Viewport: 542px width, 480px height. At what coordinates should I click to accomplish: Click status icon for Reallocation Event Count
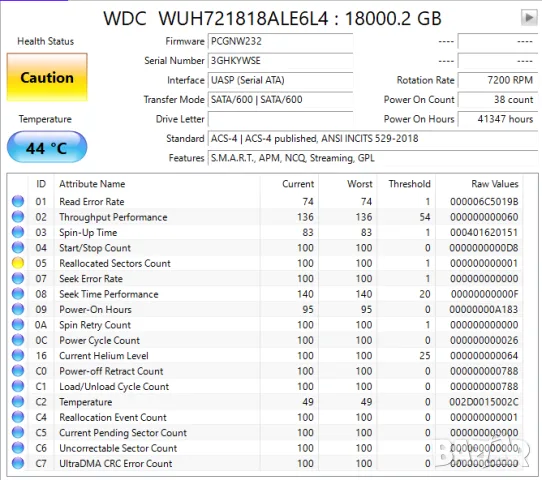[x=18, y=417]
